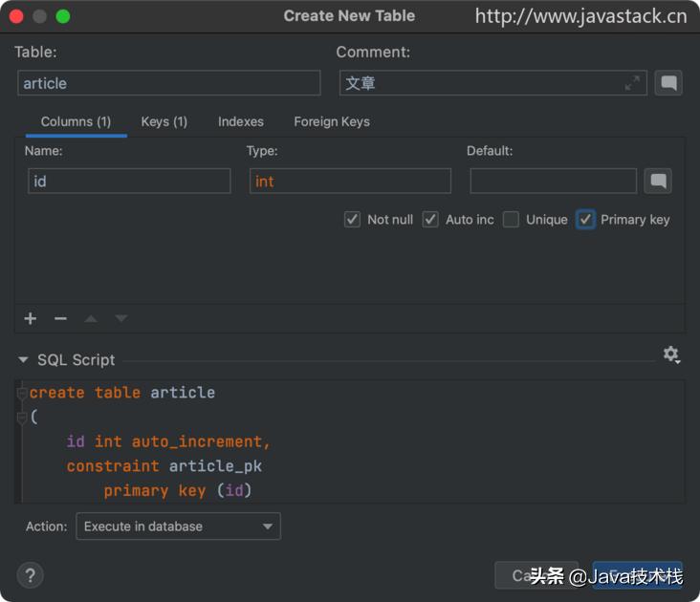
Task: Collapse the create table fold marker
Action: (21, 393)
